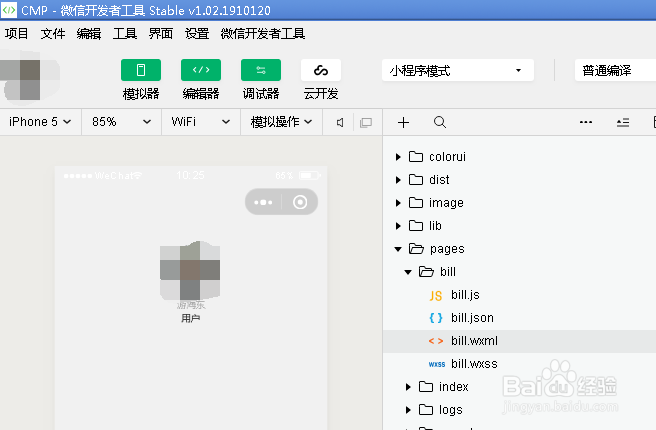Open the bill.json file
The image size is (656, 430).
pyautogui.click(x=472, y=318)
